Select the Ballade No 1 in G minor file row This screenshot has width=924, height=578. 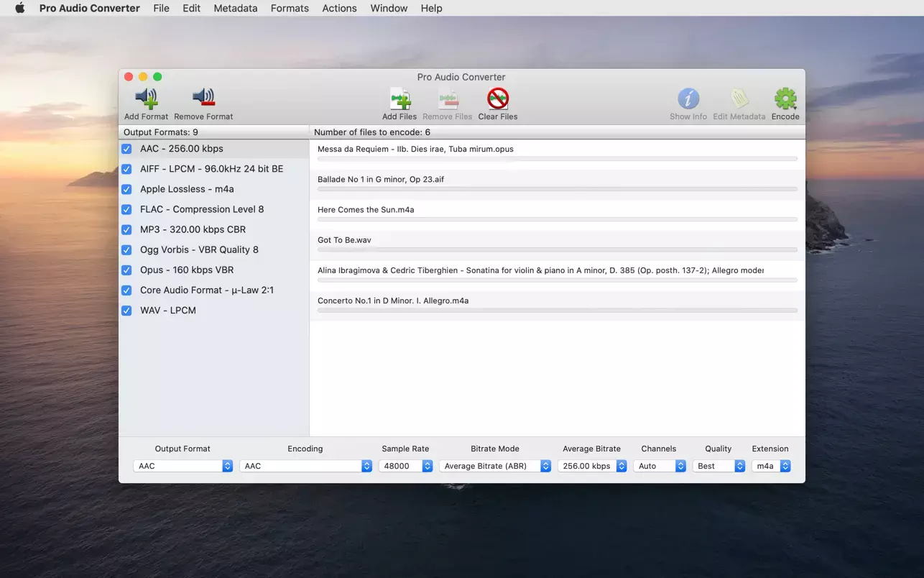point(381,180)
